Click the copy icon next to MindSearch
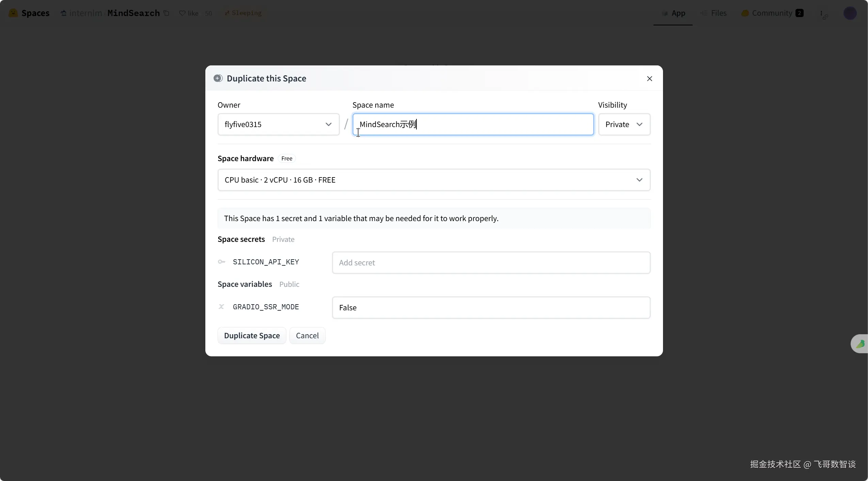The width and height of the screenshot is (868, 481). pyautogui.click(x=167, y=13)
